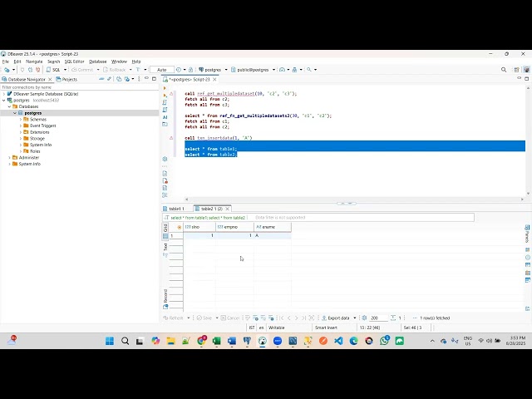Click the result settings gear icon
532x399 pixels.
point(364,318)
